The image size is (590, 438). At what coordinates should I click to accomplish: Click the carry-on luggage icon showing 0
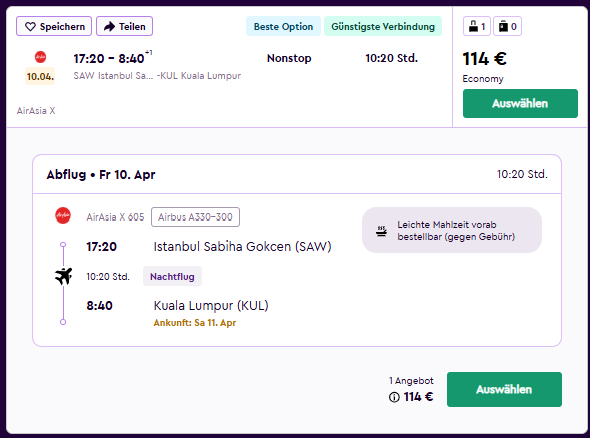(503, 26)
